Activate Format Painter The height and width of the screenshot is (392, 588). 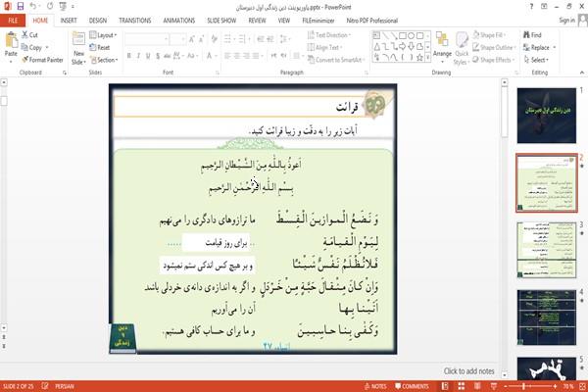point(42,60)
